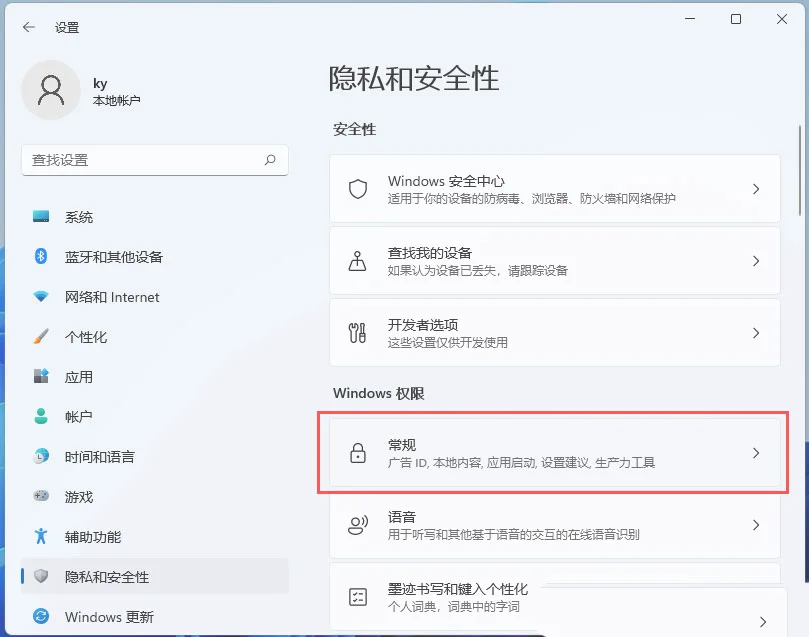The width and height of the screenshot is (809, 637).
Task: Click the Bluetooth icon in the sidebar
Action: (41, 257)
